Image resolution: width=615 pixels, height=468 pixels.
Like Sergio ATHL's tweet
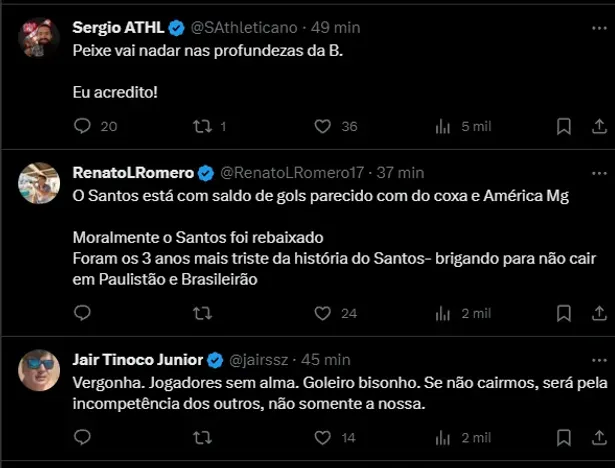coord(322,126)
